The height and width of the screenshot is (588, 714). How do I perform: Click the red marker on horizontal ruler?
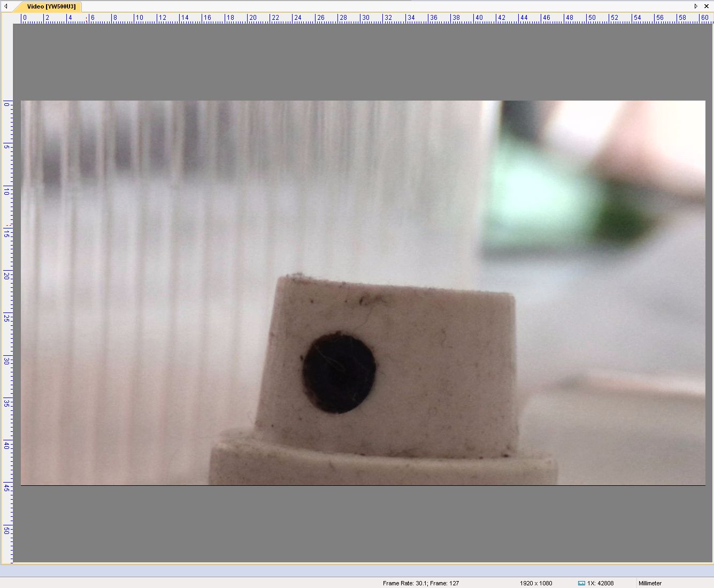click(x=86, y=19)
